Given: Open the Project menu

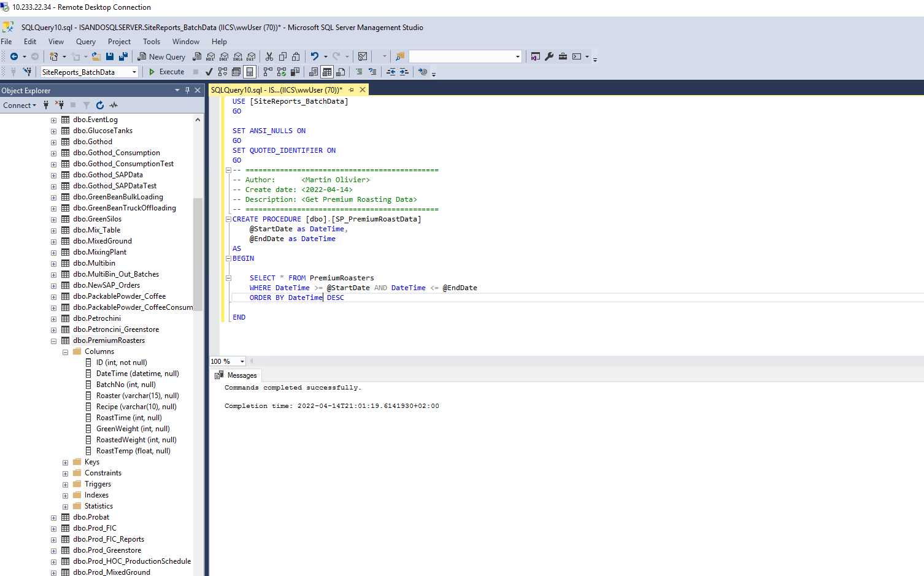Looking at the screenshot, I should tap(119, 42).
